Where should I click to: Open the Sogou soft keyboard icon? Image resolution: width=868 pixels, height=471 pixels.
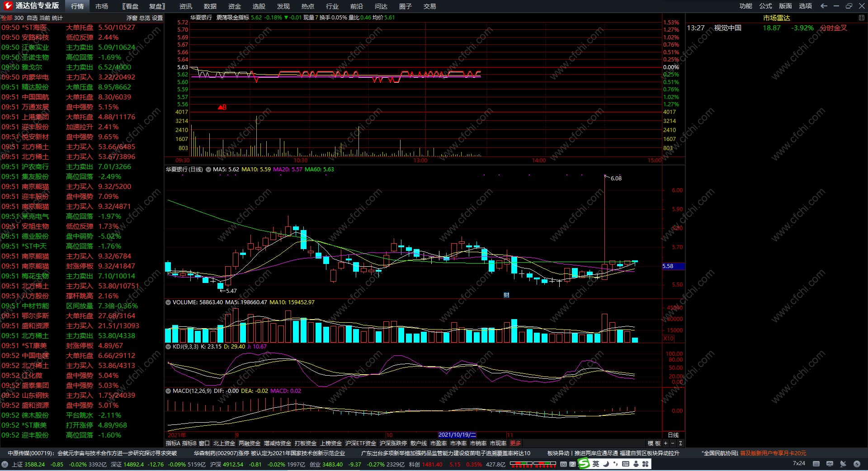pyautogui.click(x=626, y=464)
